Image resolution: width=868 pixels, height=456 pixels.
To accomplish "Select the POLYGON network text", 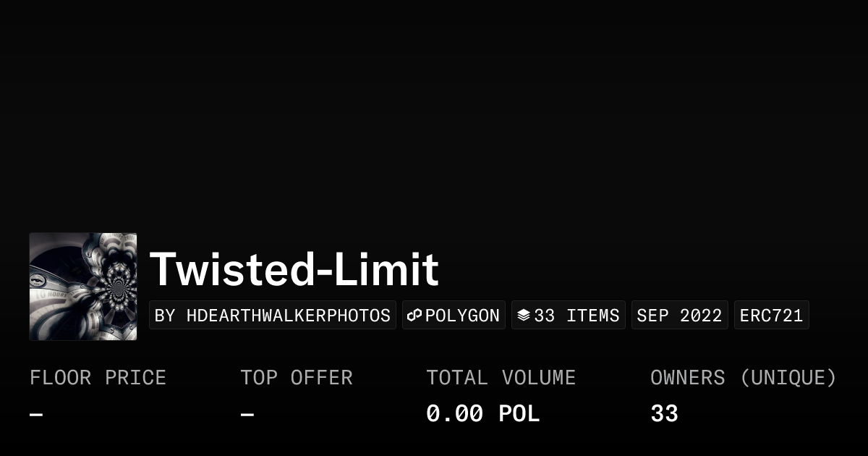I will click(x=462, y=316).
